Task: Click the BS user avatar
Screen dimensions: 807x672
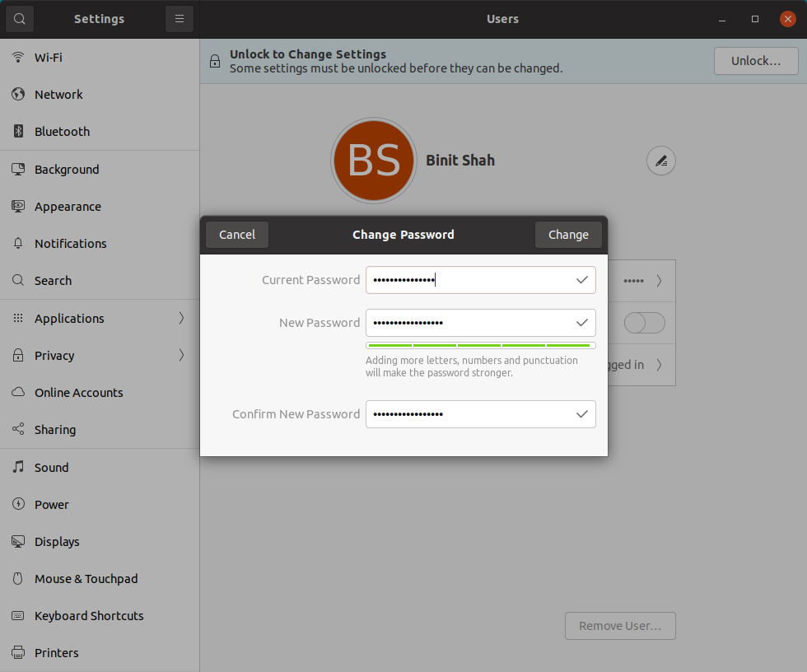Action: point(374,161)
